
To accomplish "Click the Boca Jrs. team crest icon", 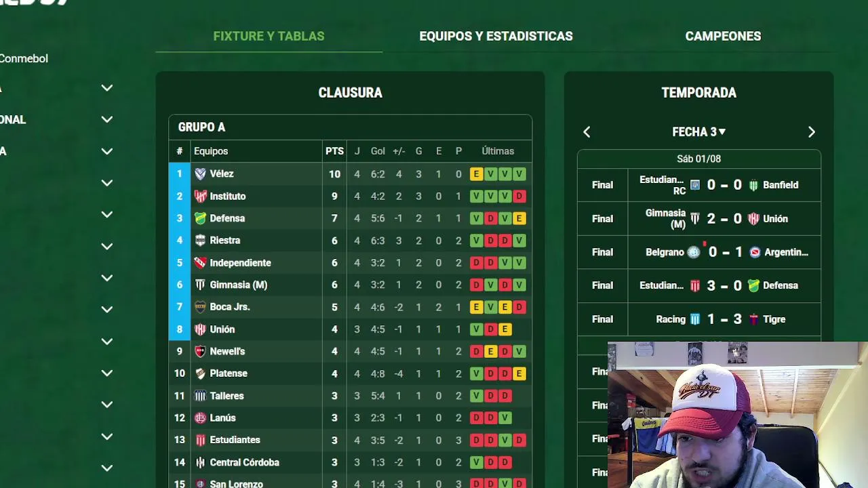I will click(200, 307).
